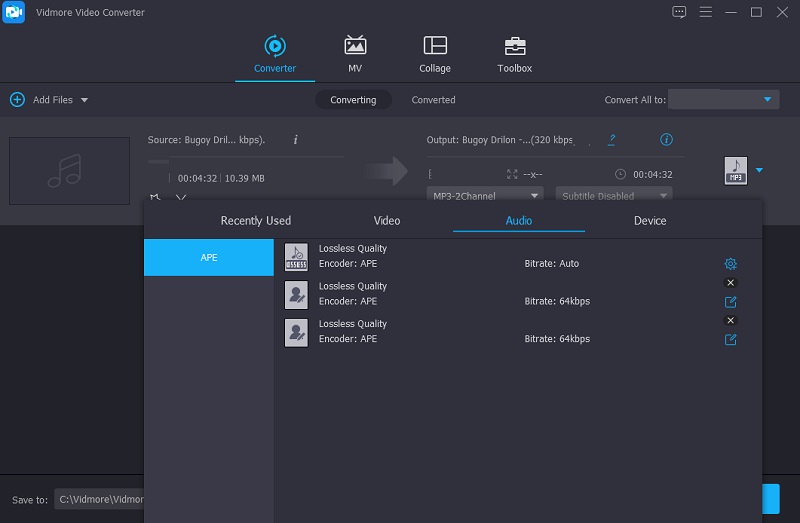Edit the first 64kbps custom profile

[730, 302]
